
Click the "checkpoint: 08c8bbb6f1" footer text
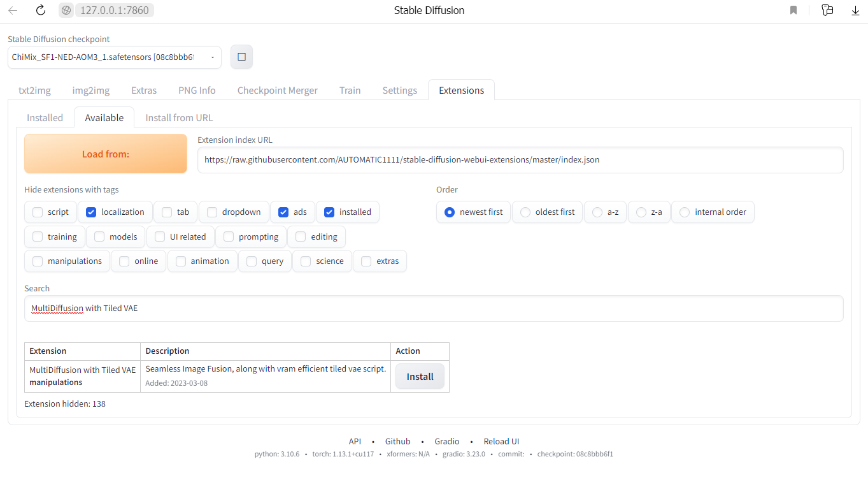click(575, 455)
